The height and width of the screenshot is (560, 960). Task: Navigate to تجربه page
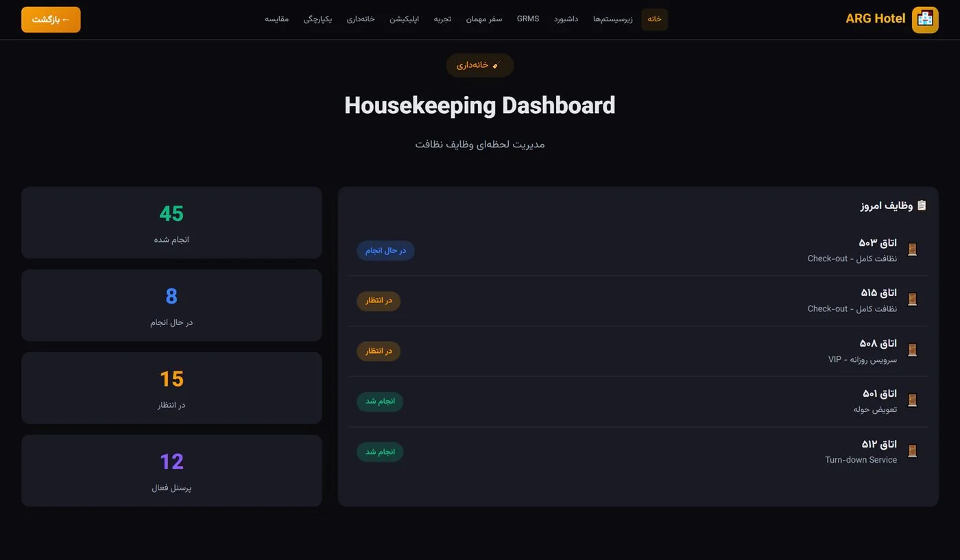pos(442,19)
